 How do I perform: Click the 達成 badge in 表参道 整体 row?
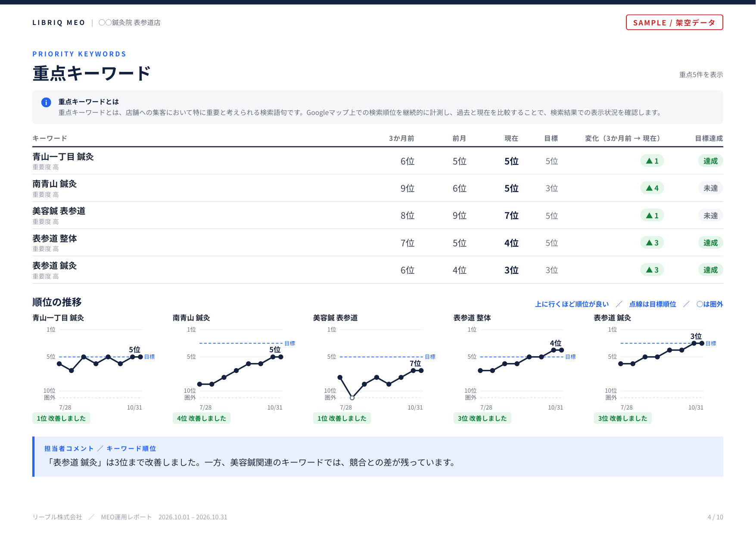[x=710, y=243]
